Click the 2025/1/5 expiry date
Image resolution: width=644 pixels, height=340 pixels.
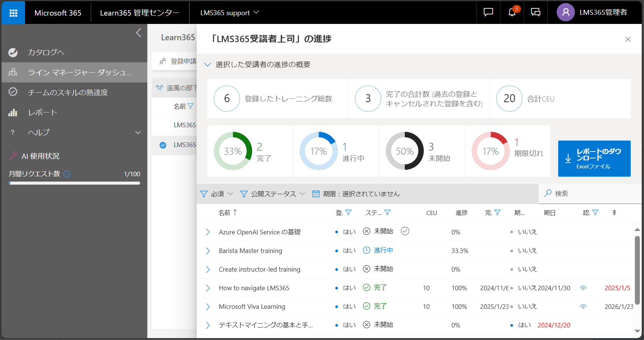617,288
